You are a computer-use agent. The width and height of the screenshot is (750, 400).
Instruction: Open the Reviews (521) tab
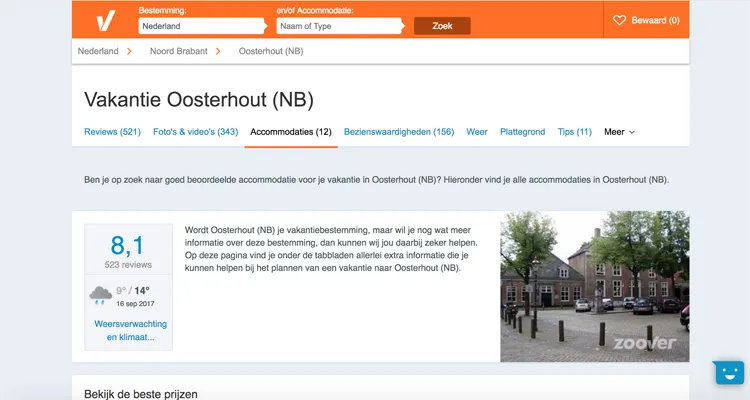point(112,132)
